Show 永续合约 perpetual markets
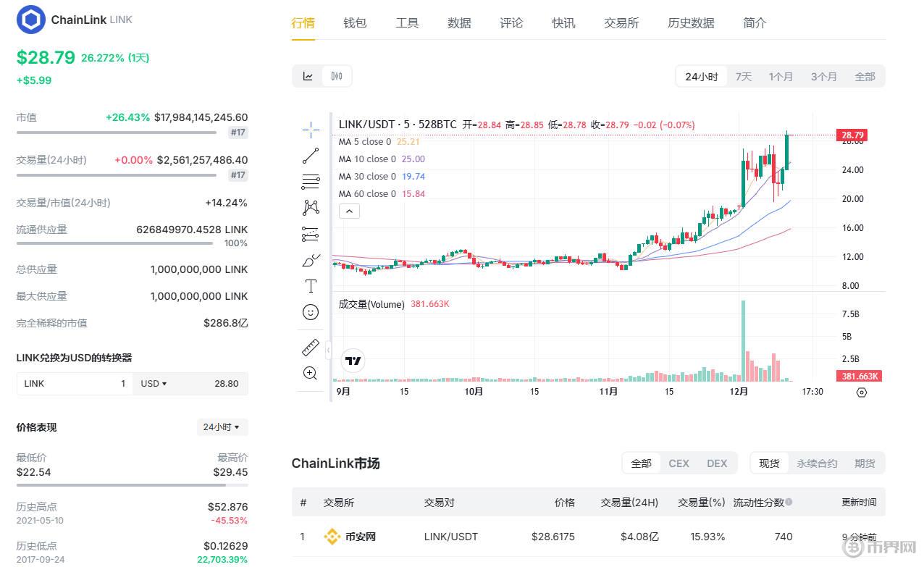The width and height of the screenshot is (924, 567). coord(817,463)
